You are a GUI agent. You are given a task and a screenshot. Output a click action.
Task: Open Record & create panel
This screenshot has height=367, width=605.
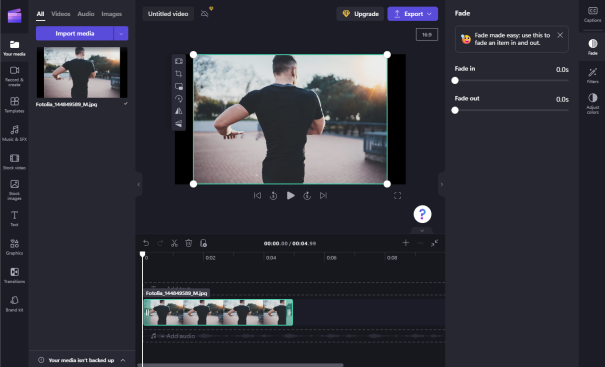14,76
